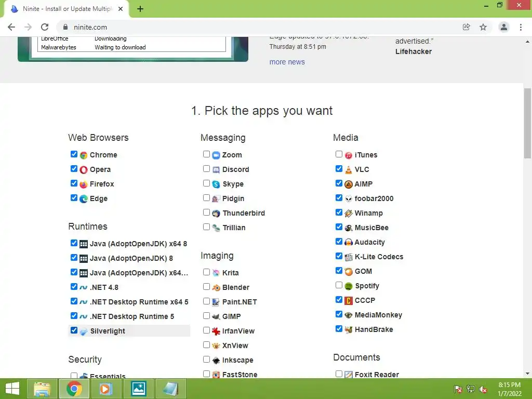Click the XnView label

[235, 345]
